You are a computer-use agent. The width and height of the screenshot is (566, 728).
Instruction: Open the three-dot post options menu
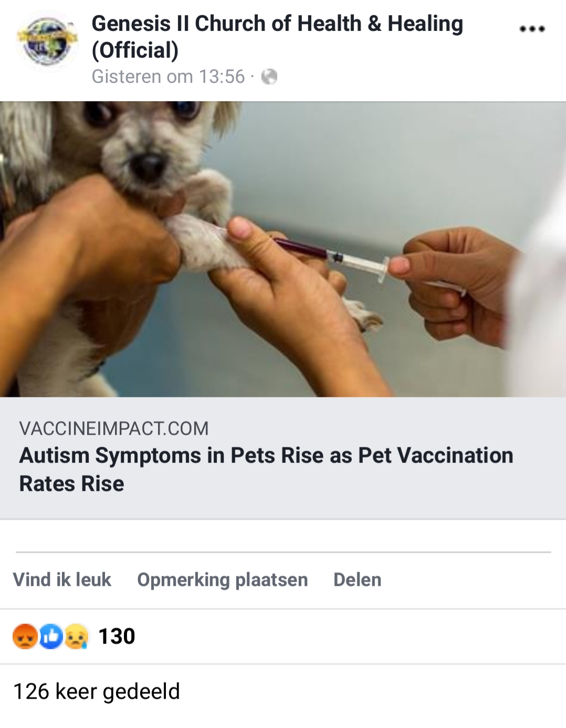pyautogui.click(x=532, y=28)
